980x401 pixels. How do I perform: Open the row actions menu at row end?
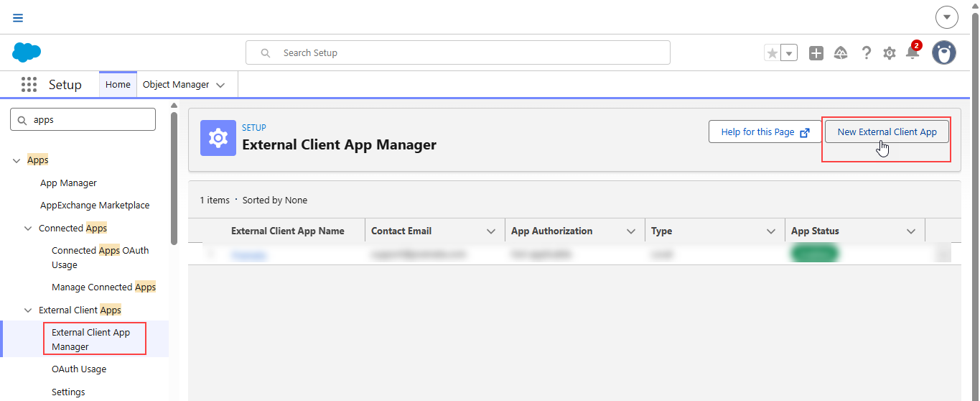click(x=944, y=254)
